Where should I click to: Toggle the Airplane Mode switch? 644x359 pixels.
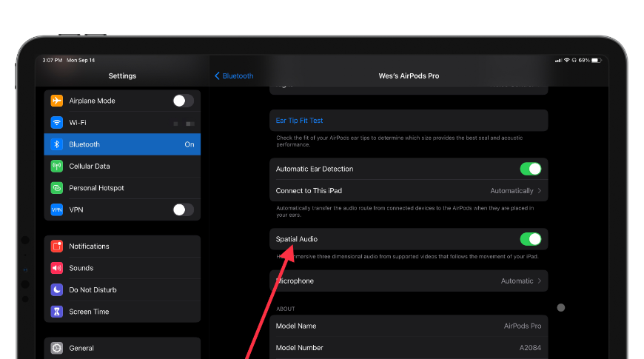(x=183, y=101)
